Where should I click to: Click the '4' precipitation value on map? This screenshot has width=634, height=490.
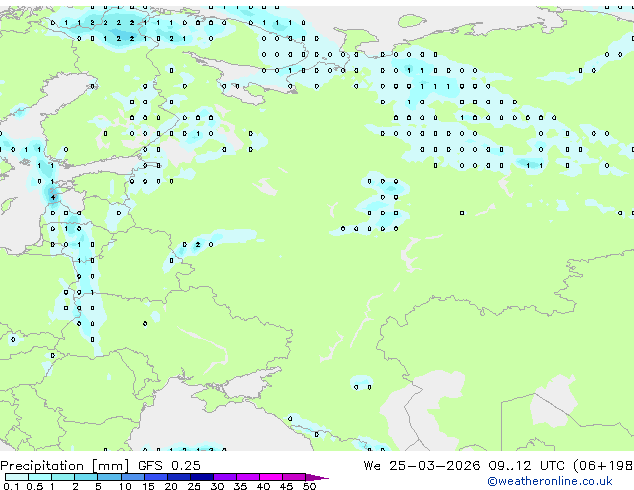pyautogui.click(x=53, y=197)
